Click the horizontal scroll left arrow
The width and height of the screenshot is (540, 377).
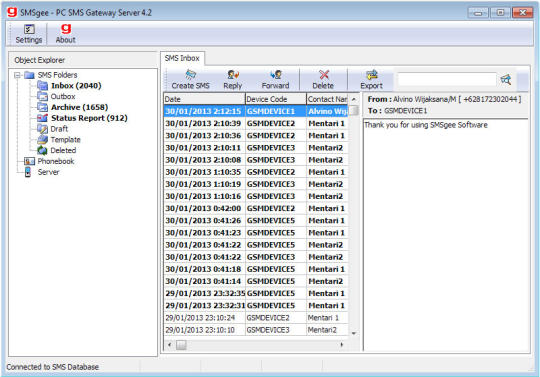click(169, 345)
